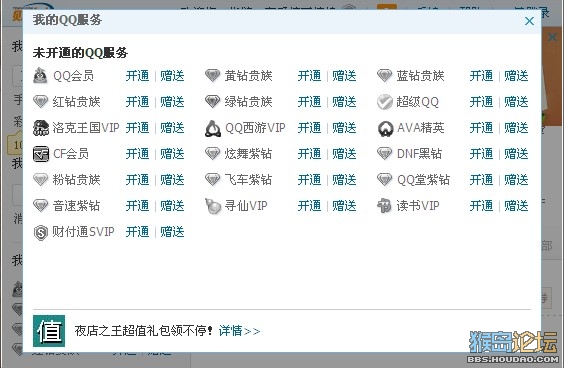
Task: Choose 赠送 for 寻仙VIP
Action: (344, 206)
